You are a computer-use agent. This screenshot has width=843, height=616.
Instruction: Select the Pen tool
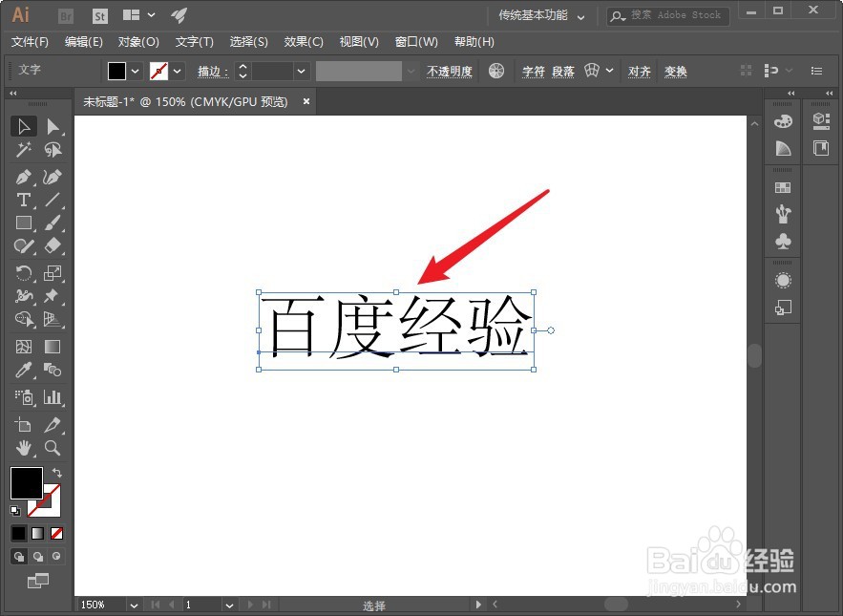coord(24,177)
